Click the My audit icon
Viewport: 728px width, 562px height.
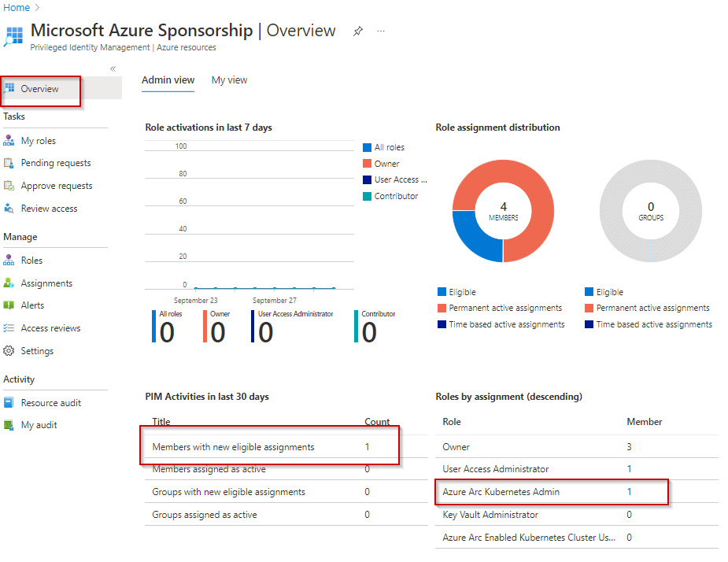tap(9, 425)
